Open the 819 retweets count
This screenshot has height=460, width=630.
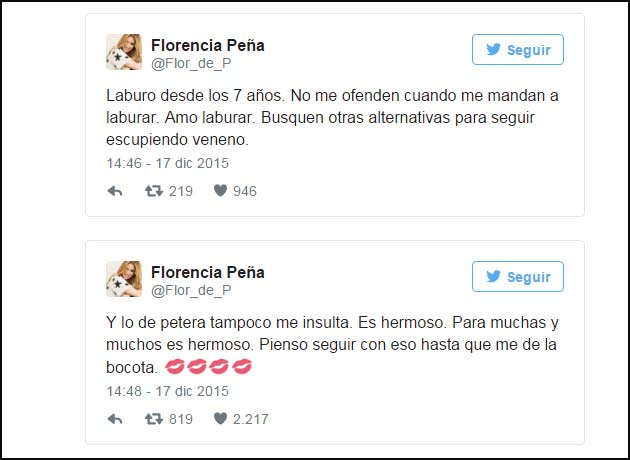(x=180, y=419)
